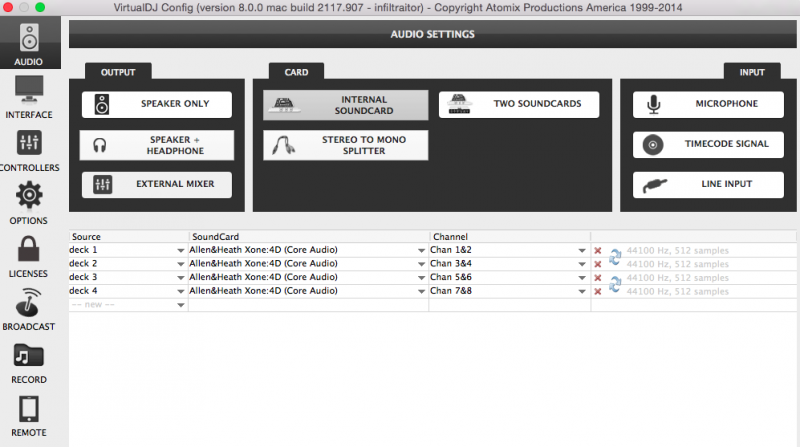Open the Interface settings monitor icon
Image resolution: width=800 pixels, height=447 pixels.
tap(29, 90)
